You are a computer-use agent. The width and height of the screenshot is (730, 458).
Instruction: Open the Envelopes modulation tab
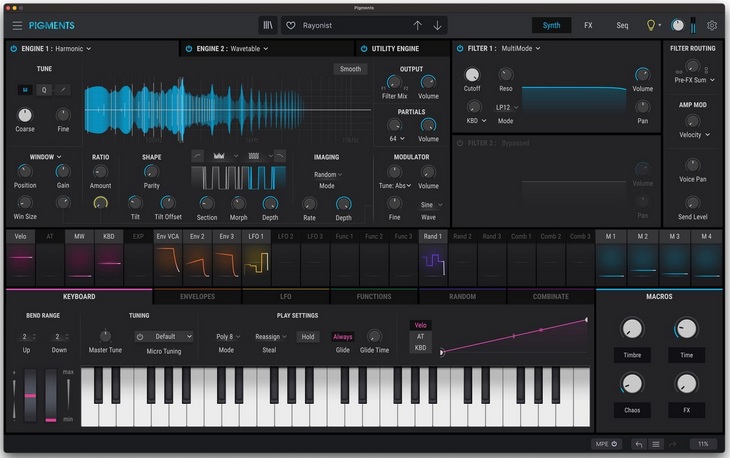pos(197,296)
